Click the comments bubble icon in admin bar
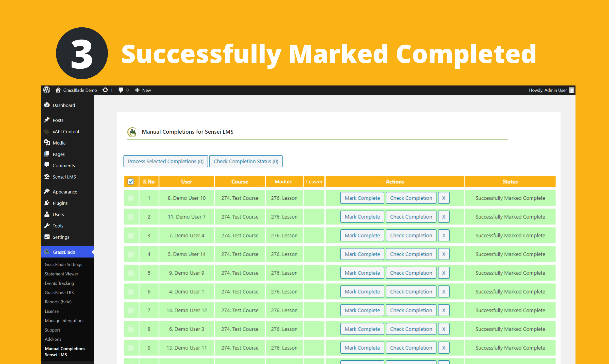This screenshot has width=609, height=364. (x=121, y=90)
